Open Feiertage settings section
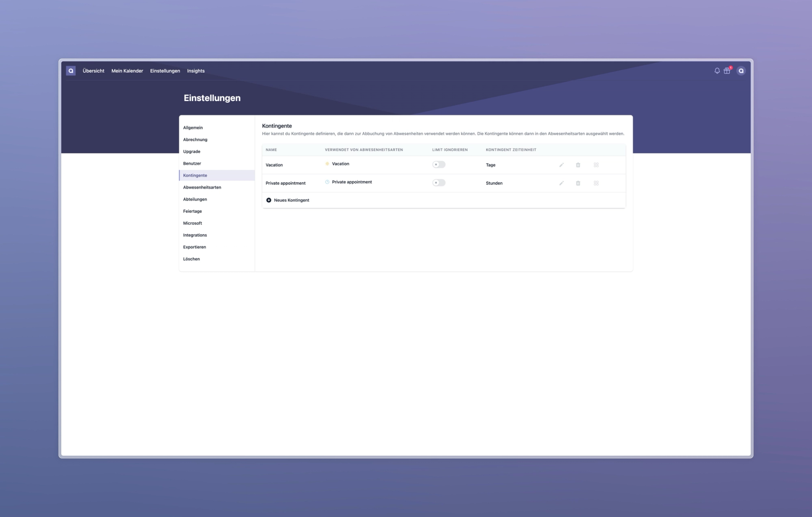Screen dimensions: 812x517 [192, 211]
